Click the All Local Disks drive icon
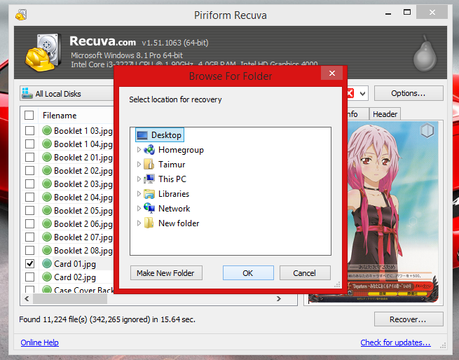 (27, 93)
